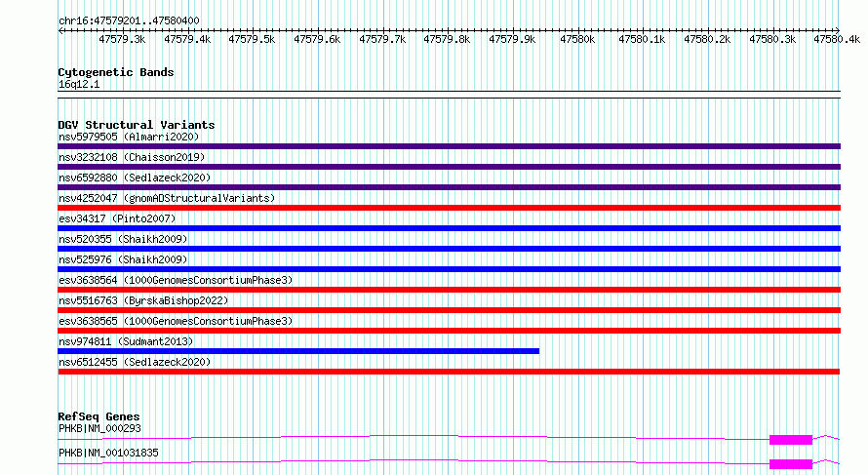
Task: Click the 47579.6k ruler tick label
Action: pos(317,39)
